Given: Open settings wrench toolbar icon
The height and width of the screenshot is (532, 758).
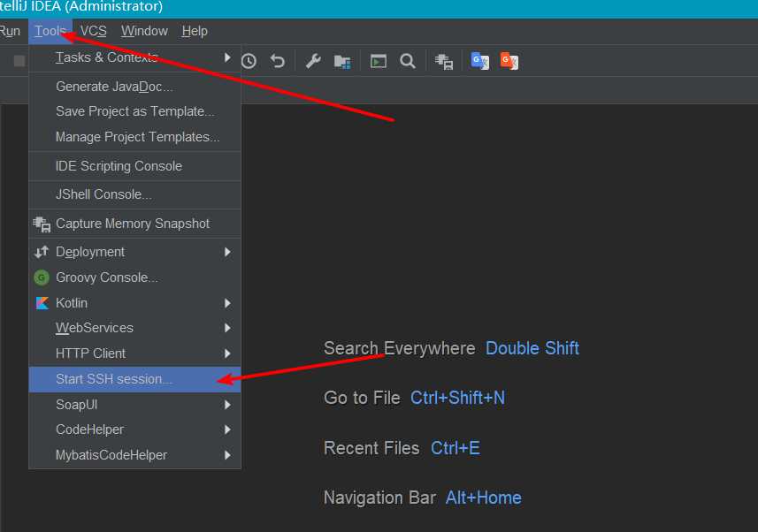Looking at the screenshot, I should pos(313,61).
